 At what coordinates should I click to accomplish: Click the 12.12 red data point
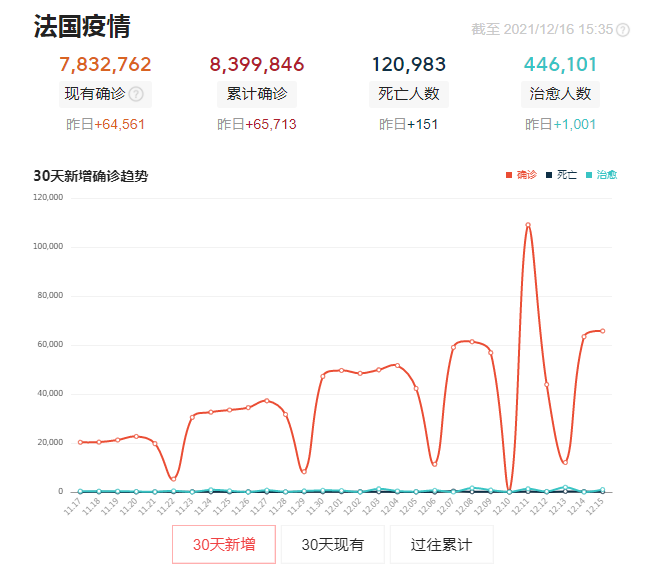546,385
